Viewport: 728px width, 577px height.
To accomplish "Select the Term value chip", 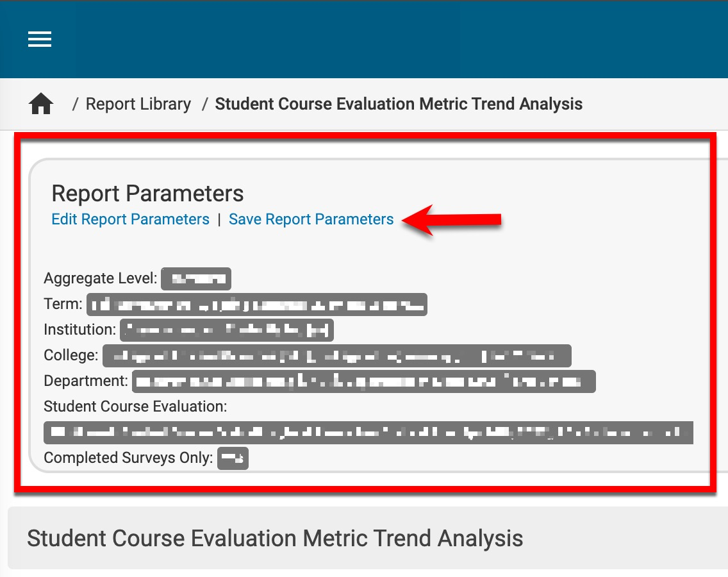I will 256,305.
